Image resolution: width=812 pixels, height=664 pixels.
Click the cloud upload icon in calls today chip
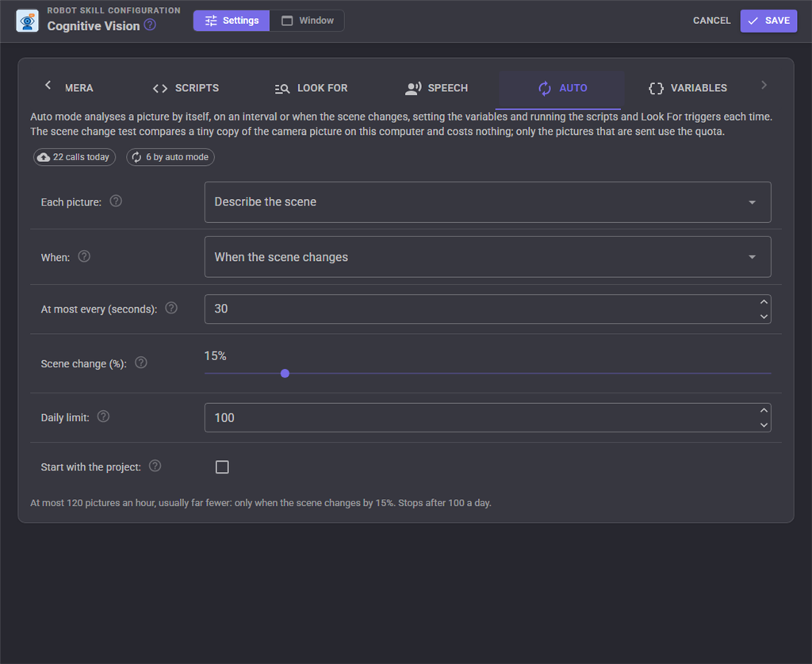click(44, 157)
